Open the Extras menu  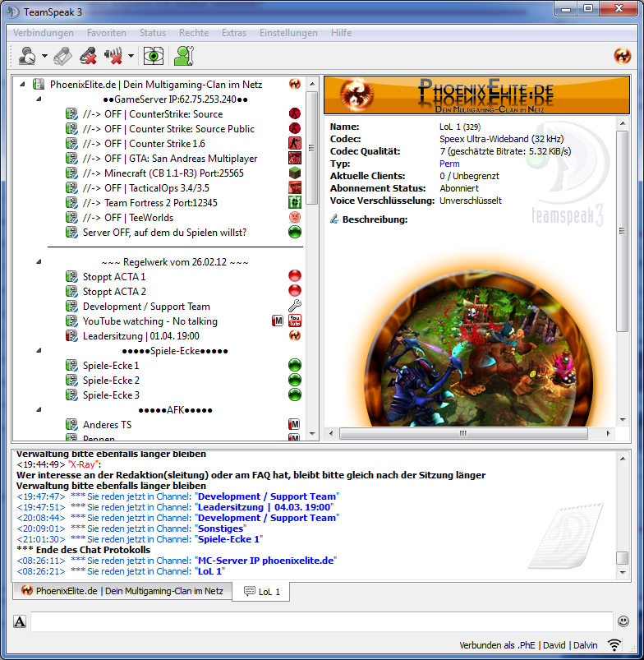click(x=234, y=33)
